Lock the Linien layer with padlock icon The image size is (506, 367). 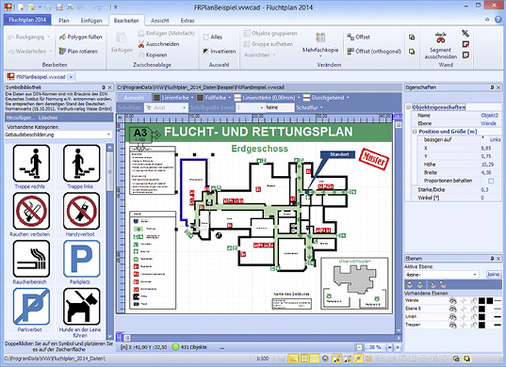(473, 317)
